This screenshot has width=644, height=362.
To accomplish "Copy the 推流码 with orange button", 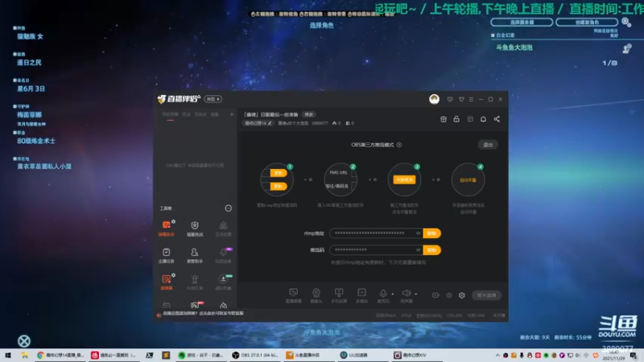I will pyautogui.click(x=431, y=250).
